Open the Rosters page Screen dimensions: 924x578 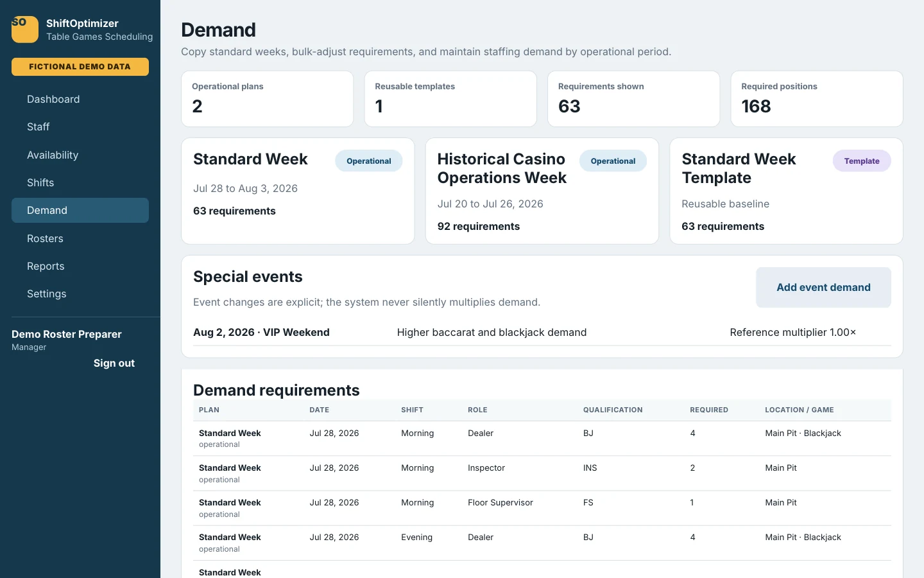(80, 238)
